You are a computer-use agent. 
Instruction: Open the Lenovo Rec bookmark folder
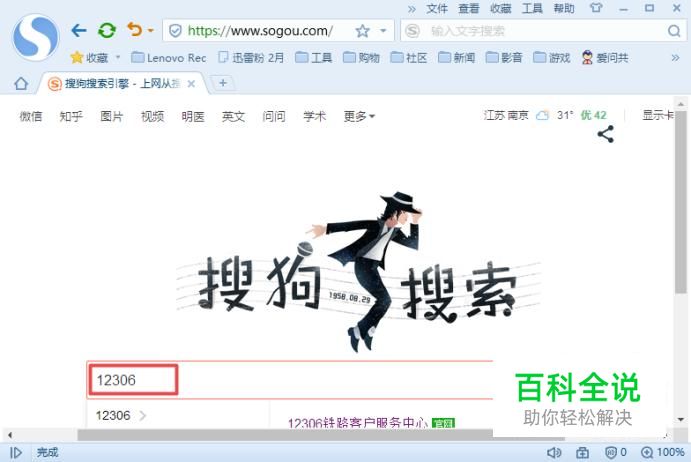tap(169, 58)
